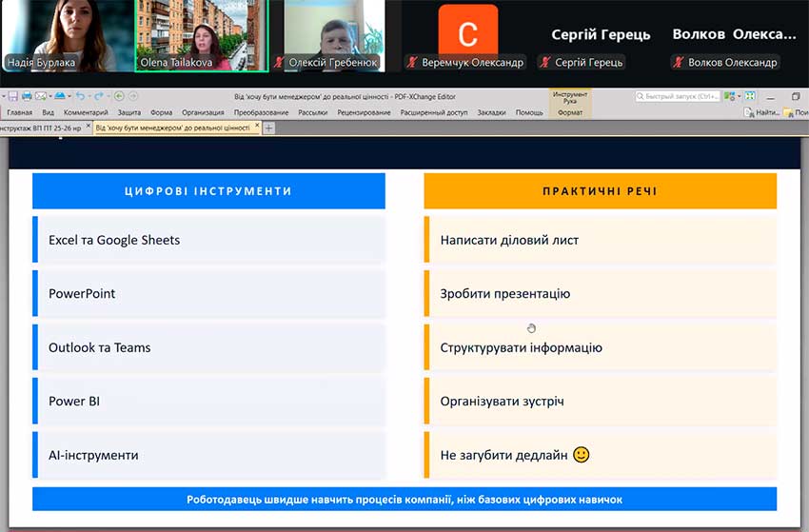This screenshot has width=809, height=532.
Task: Go to previous view green arrow
Action: 119,96
